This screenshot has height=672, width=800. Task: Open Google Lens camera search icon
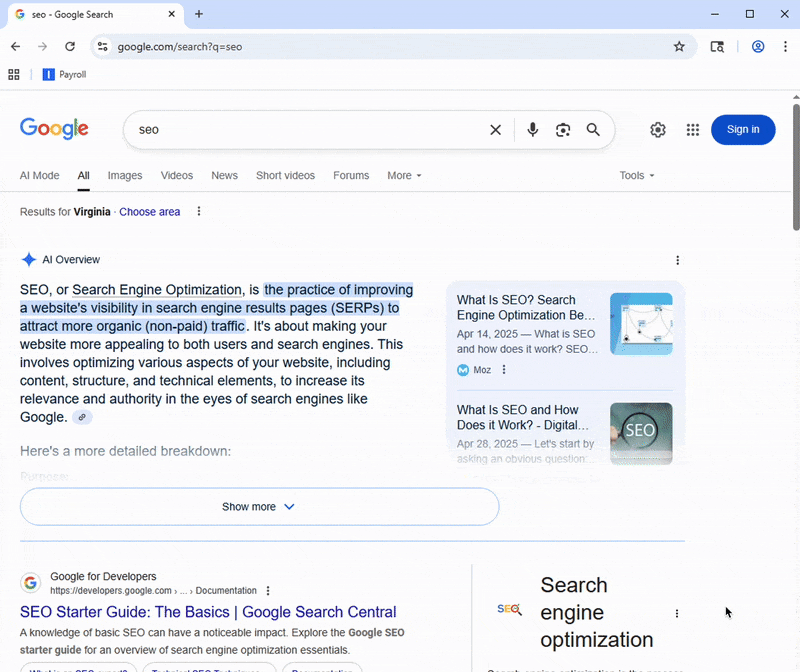coord(563,130)
